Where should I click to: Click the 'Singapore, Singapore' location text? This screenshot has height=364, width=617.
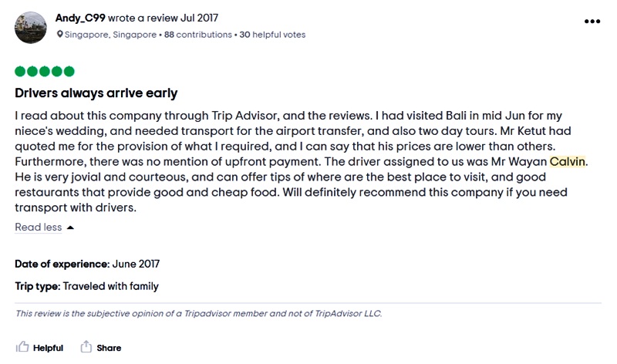(110, 35)
